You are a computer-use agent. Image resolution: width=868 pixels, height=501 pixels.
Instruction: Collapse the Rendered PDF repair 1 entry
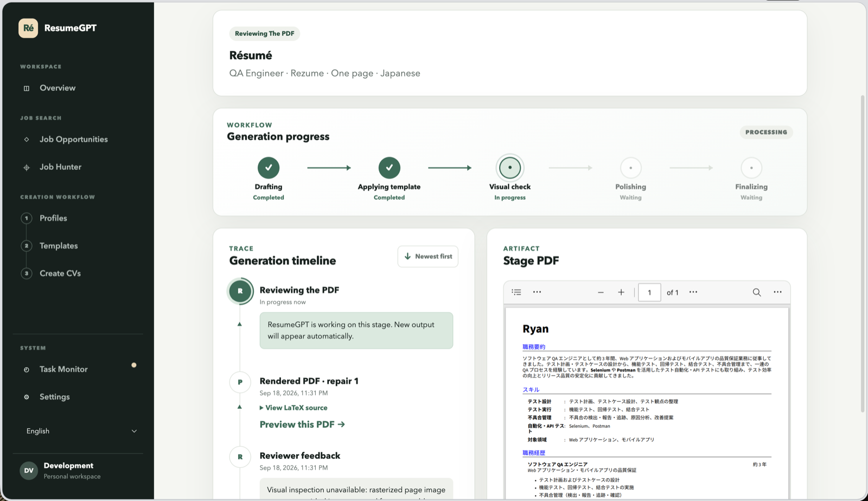pyautogui.click(x=240, y=407)
